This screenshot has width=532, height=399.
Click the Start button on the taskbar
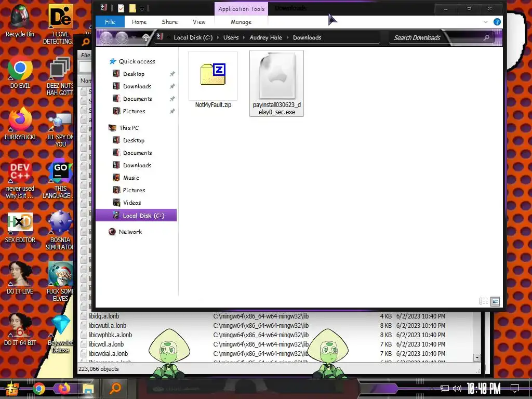12,389
